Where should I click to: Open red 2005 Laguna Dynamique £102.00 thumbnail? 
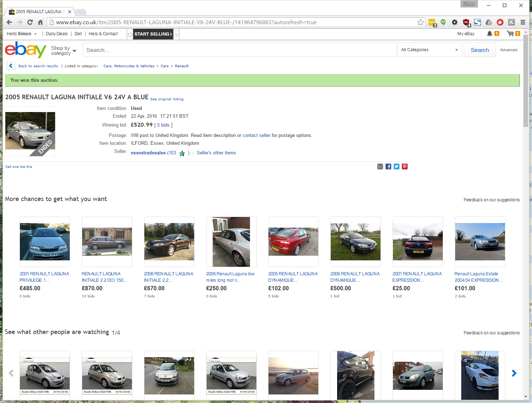tap(293, 242)
